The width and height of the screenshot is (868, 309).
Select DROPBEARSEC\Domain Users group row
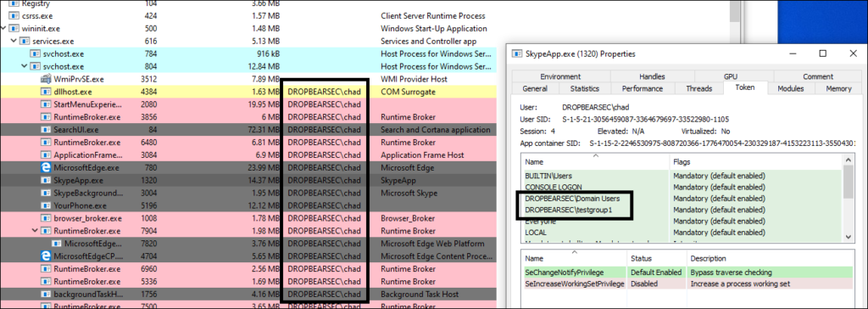point(682,198)
